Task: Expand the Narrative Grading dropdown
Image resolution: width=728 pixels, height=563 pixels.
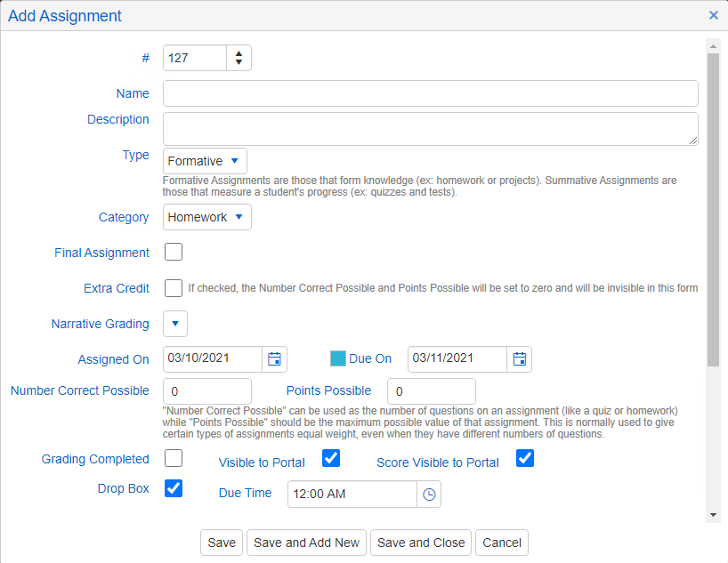Action: coord(174,324)
